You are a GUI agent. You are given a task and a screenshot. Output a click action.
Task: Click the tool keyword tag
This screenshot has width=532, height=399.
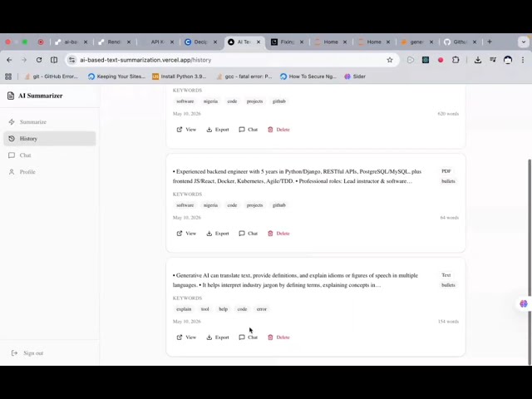205,309
